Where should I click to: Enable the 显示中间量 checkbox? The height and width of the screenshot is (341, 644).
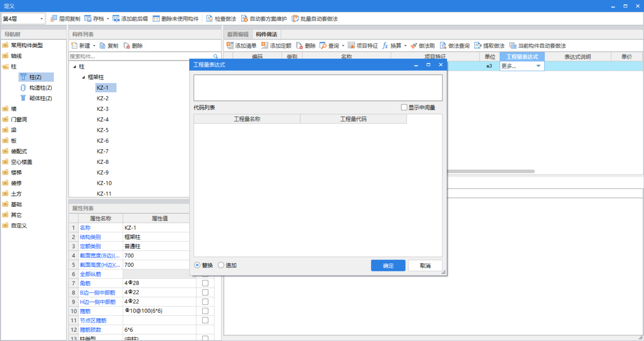(404, 107)
